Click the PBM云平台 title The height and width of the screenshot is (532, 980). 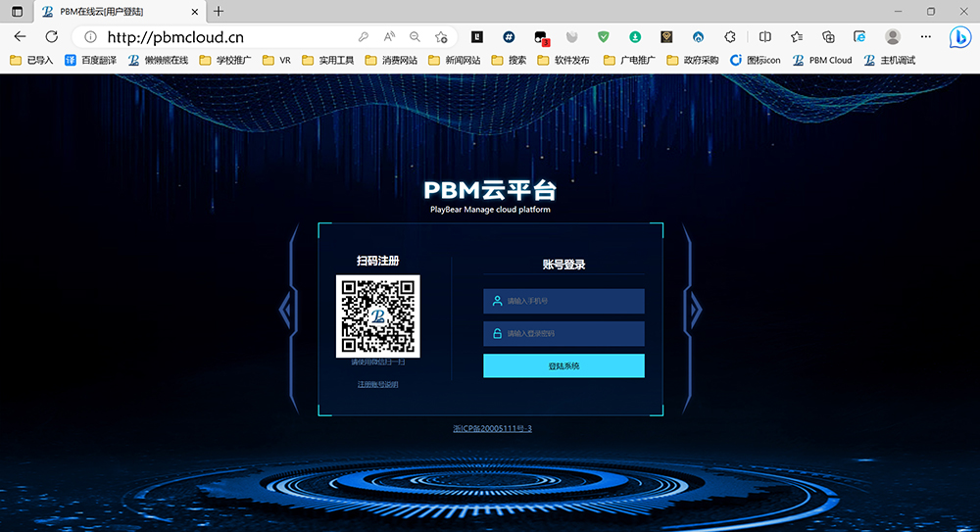tap(490, 190)
